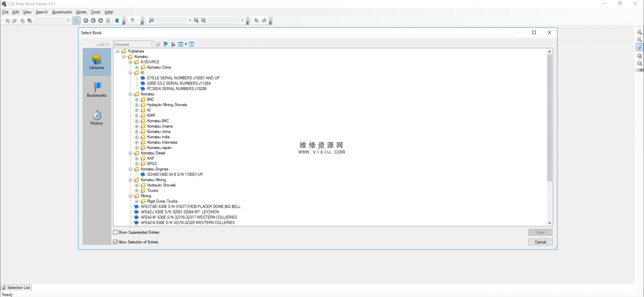Select the Komatsu Indonesia folder

point(162,142)
